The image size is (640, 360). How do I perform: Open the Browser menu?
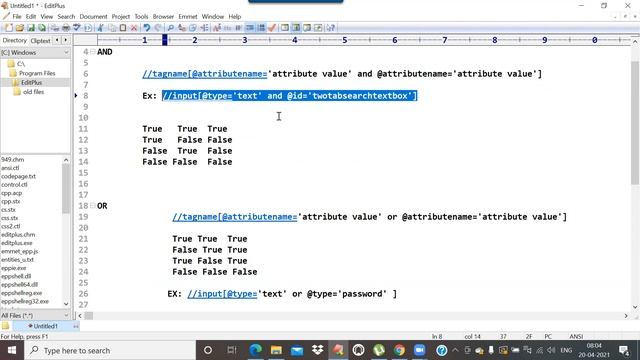[x=163, y=16]
